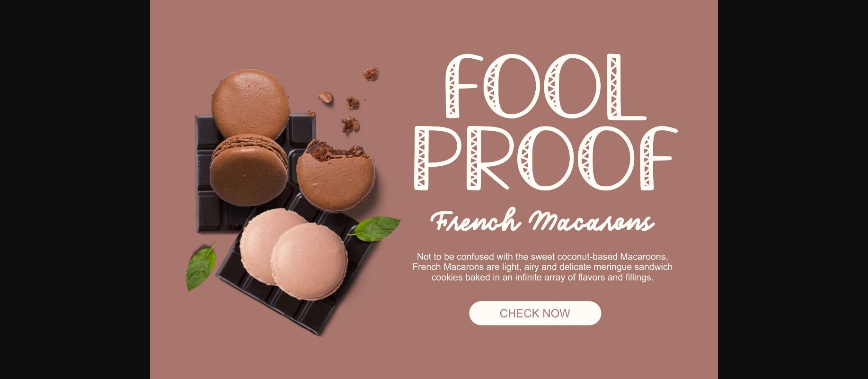Click the bitten chocolate macaron
This screenshot has height=379, width=868.
(x=336, y=175)
